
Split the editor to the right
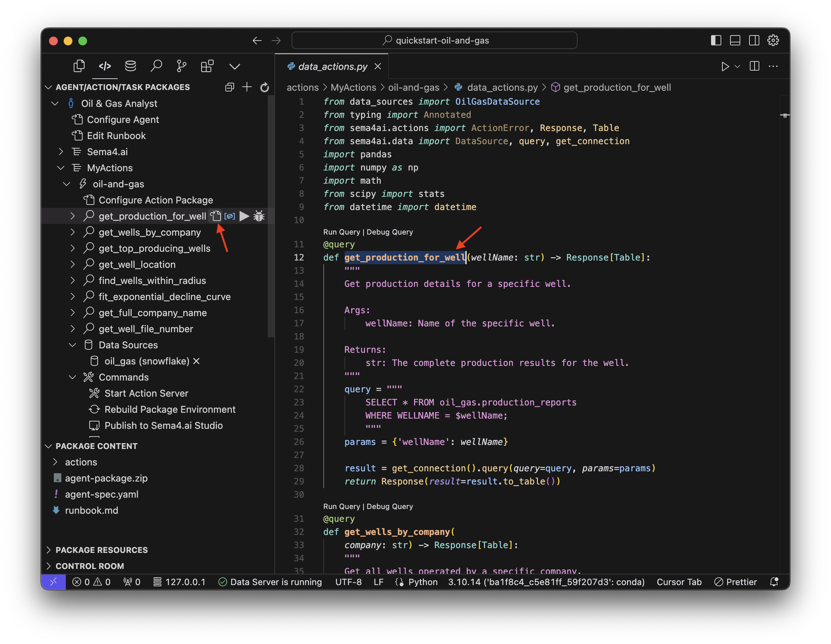pyautogui.click(x=755, y=66)
